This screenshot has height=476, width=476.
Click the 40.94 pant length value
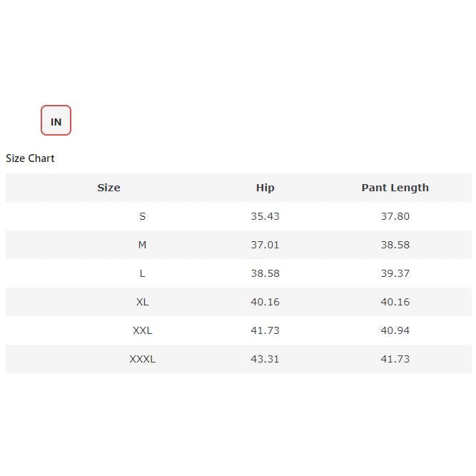point(395,330)
